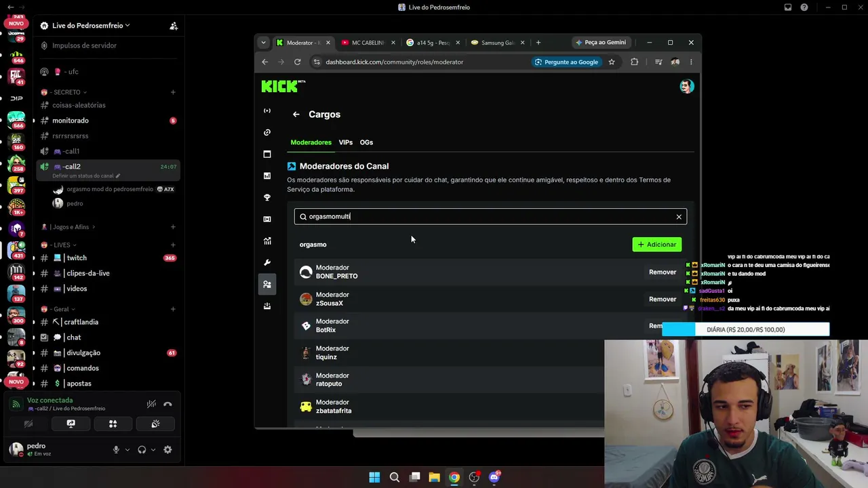This screenshot has width=868, height=488.
Task: Open the Windows Start menu
Action: click(374, 477)
